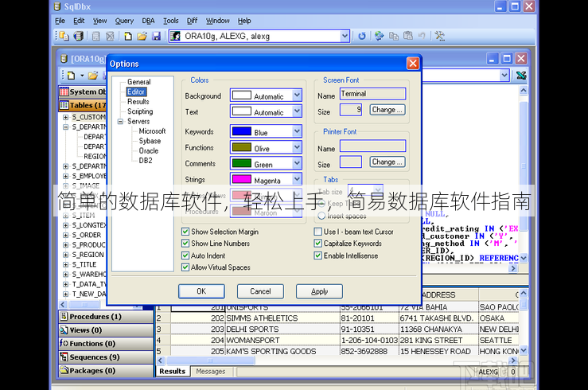Select Scripting in options tree
588x390 pixels.
[140, 111]
